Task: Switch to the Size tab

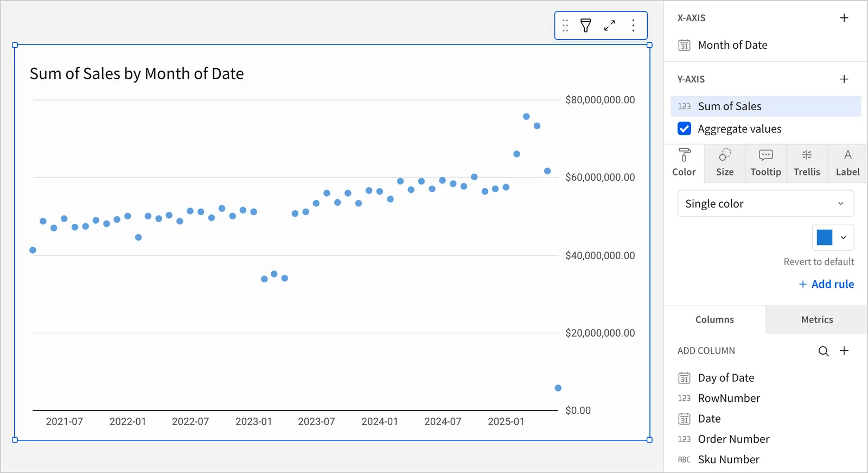Action: point(725,163)
